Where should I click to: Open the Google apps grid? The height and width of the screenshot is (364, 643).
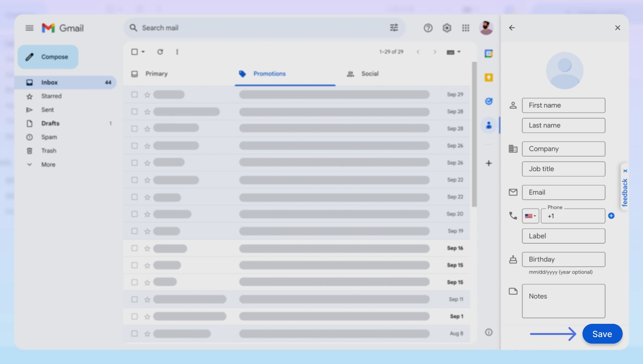(x=465, y=28)
